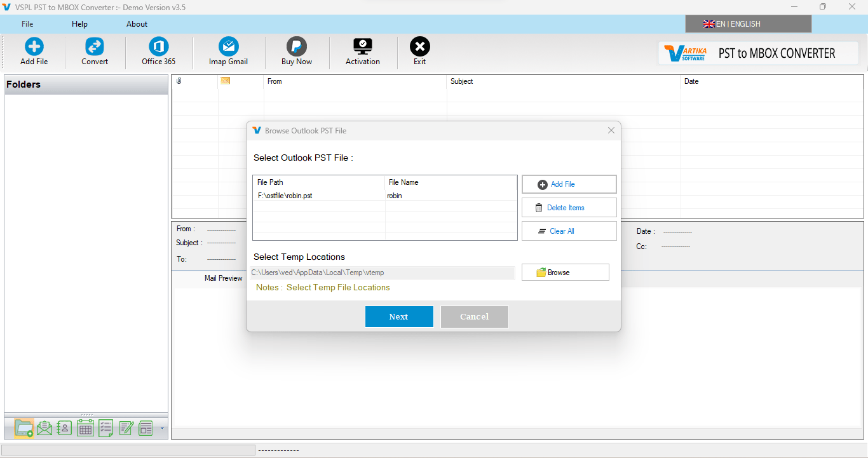Switch to the Mail Preview tab

(x=223, y=278)
